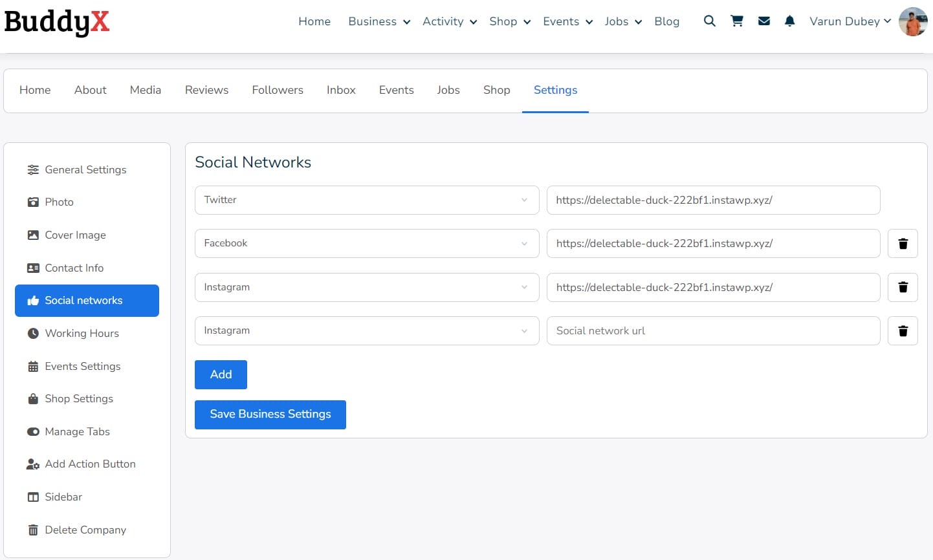The image size is (933, 560).
Task: Delete the Facebook social network row
Action: pos(903,244)
